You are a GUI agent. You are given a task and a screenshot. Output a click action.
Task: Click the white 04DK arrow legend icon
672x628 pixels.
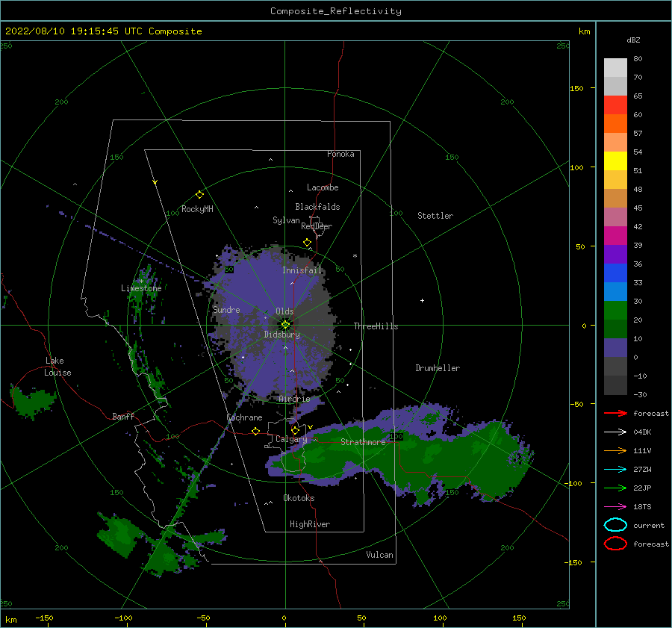[615, 432]
